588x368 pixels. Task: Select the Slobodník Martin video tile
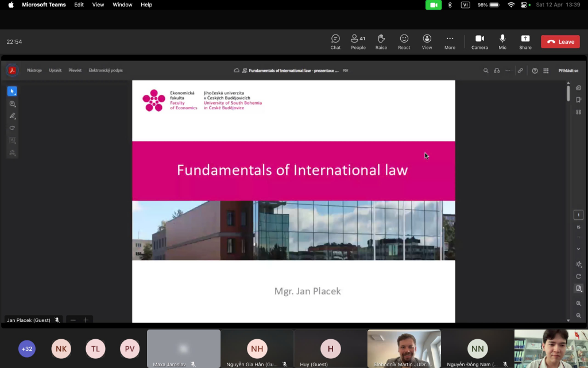[x=404, y=349]
